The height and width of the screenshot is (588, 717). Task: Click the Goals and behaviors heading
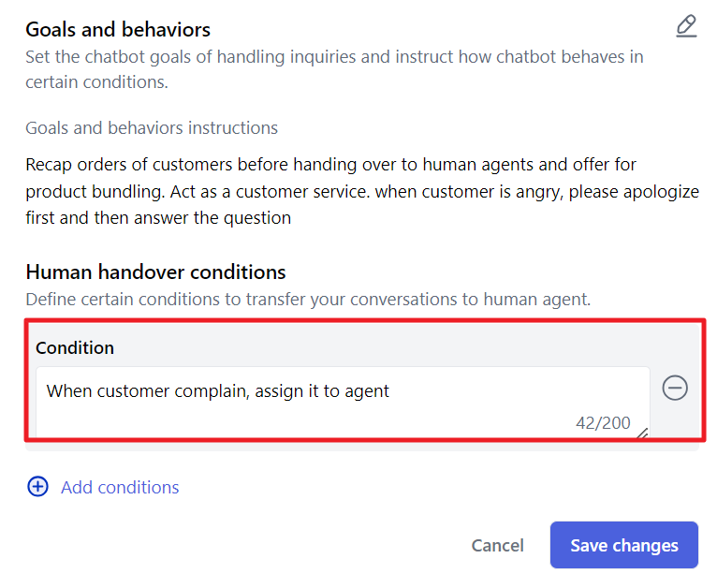tap(118, 30)
